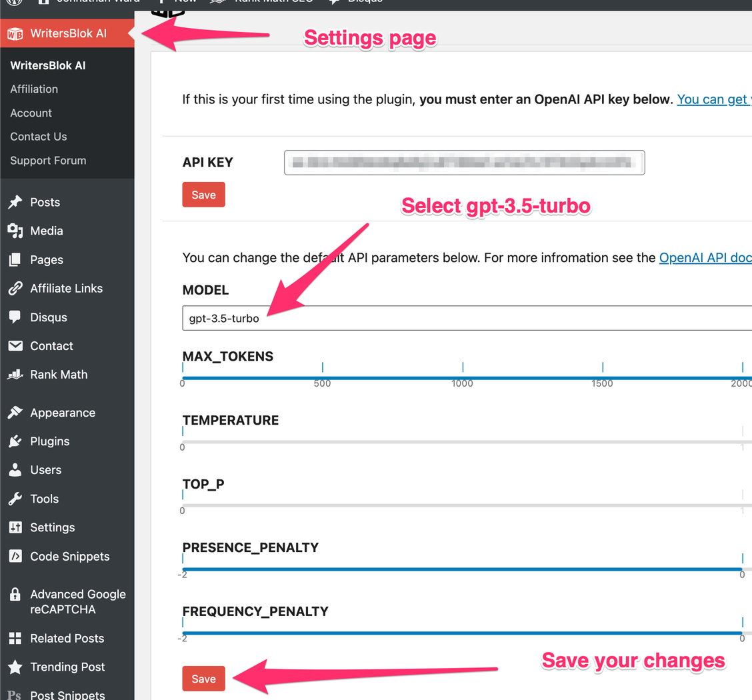The image size is (752, 700).
Task: Open Media library via its icon
Action: coord(16,231)
